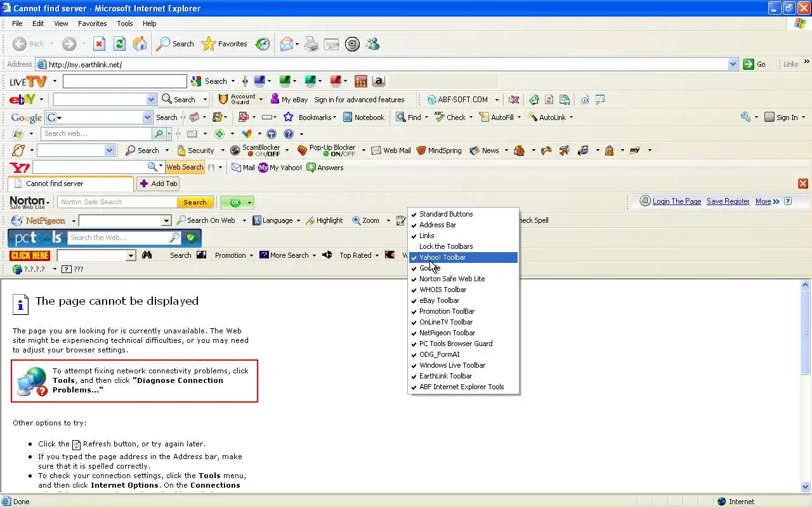This screenshot has width=812, height=508.
Task: Click the binoculars icon on Promotion toolbar
Action: pos(147,255)
